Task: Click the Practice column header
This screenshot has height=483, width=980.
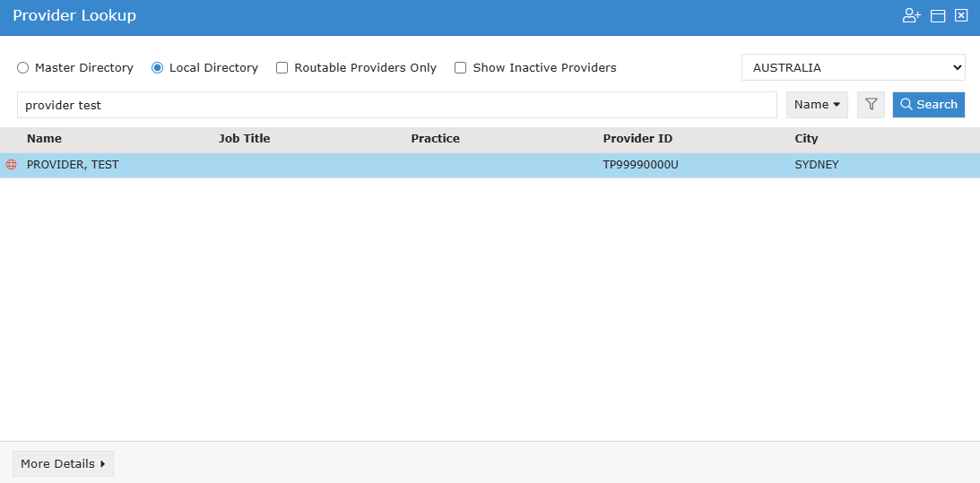Action: click(x=435, y=139)
